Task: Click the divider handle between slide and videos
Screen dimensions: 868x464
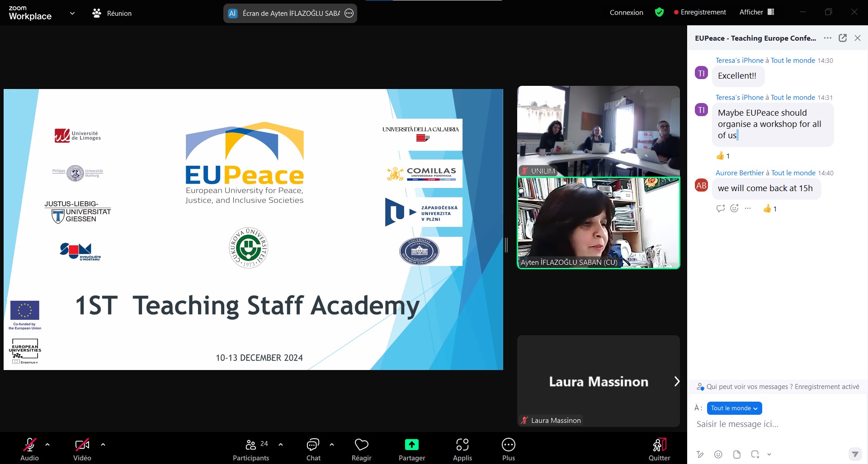Action: coord(506,244)
